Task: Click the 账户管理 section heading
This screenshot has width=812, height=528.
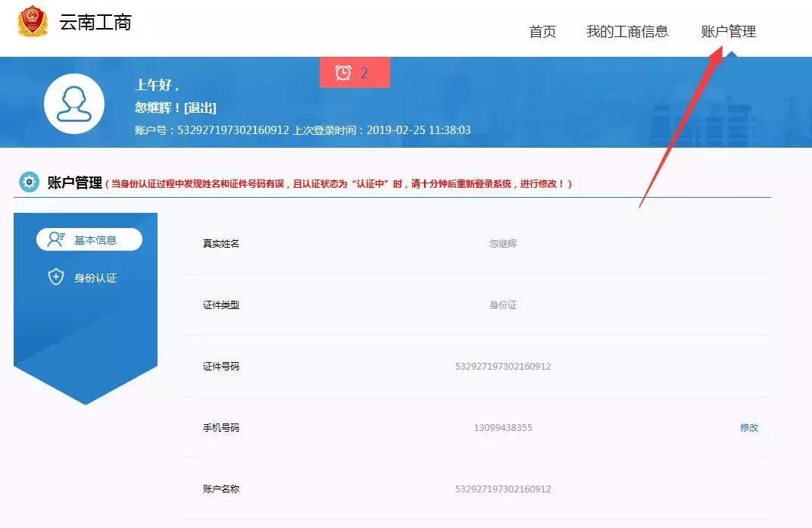Action: point(74,183)
